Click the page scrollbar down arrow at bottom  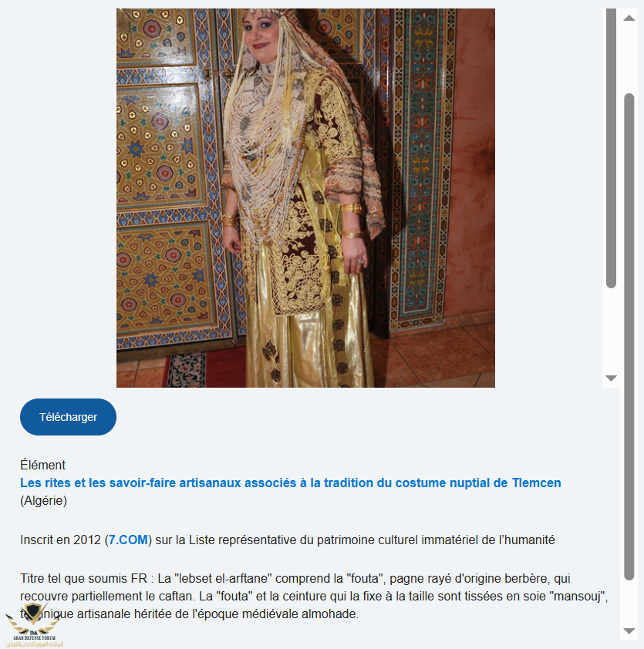click(629, 631)
